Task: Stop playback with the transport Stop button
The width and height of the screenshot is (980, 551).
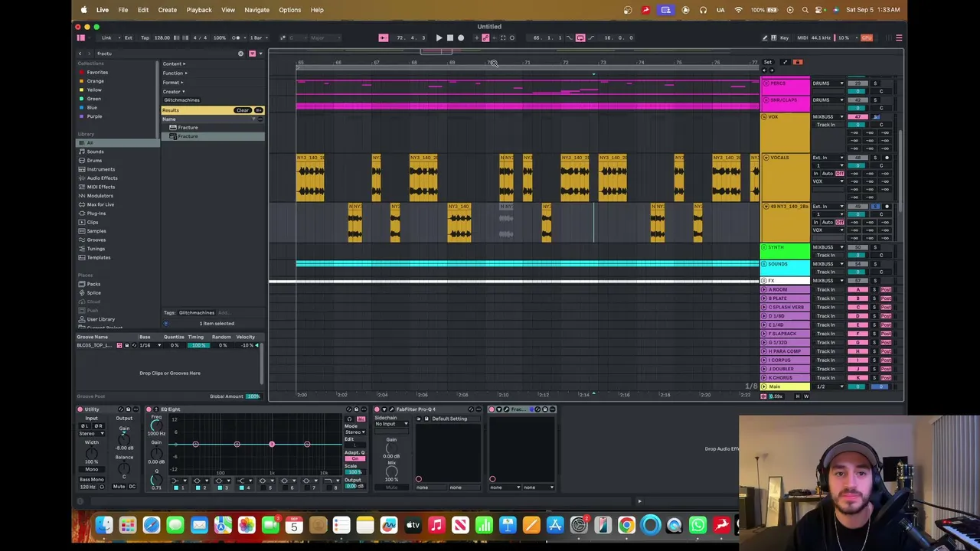Action: click(x=449, y=37)
